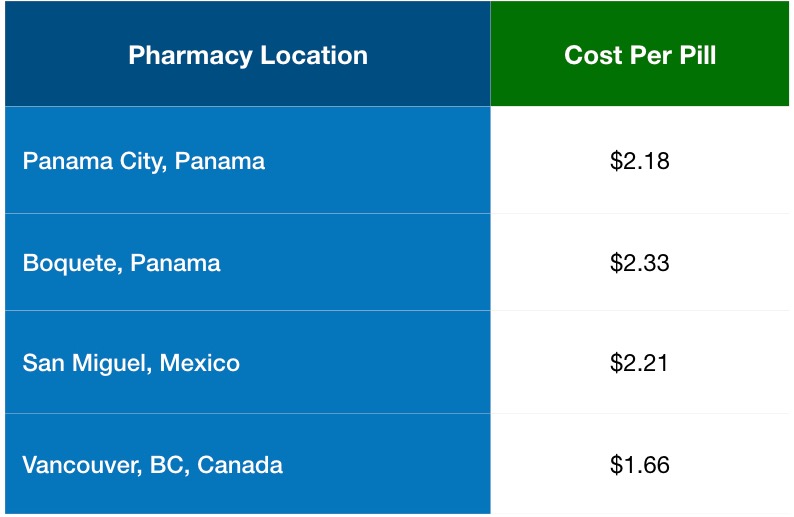This screenshot has height=517, width=794.
Task: Click Vancouver's cost per pill value
Action: click(640, 465)
